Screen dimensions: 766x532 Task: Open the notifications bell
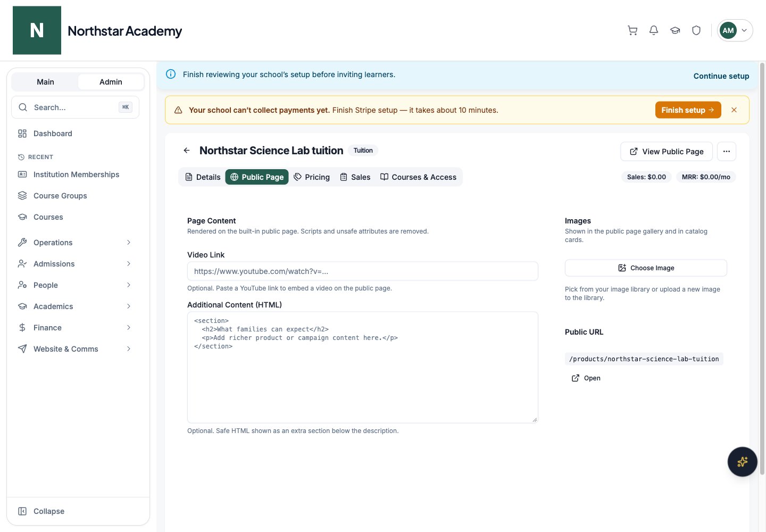[654, 30]
